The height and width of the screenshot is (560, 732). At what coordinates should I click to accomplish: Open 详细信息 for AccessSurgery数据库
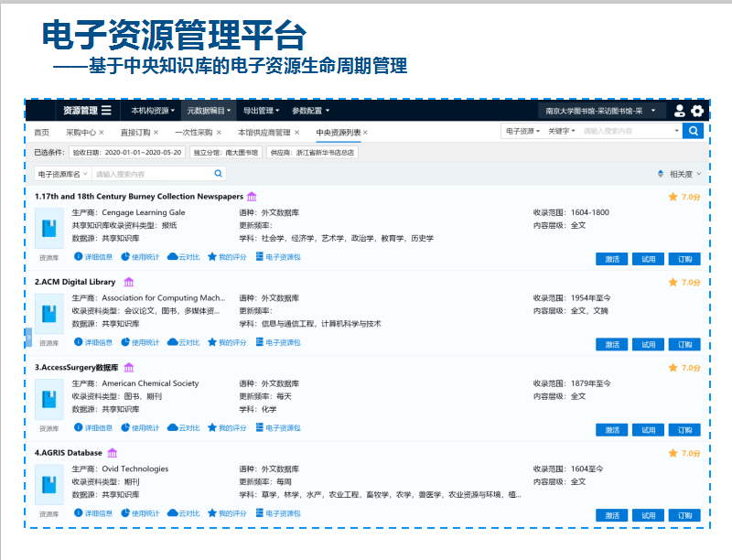(93, 427)
